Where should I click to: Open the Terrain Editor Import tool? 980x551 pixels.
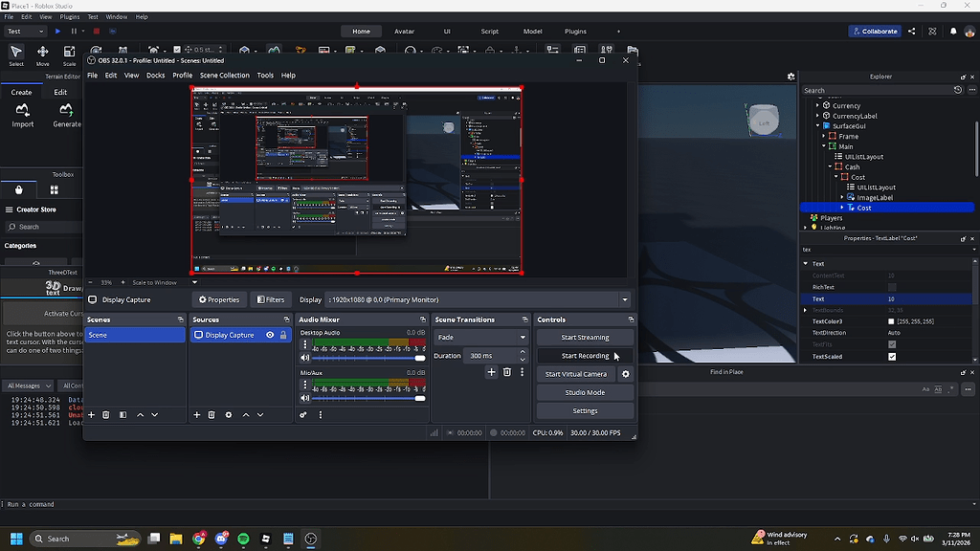[x=23, y=116]
